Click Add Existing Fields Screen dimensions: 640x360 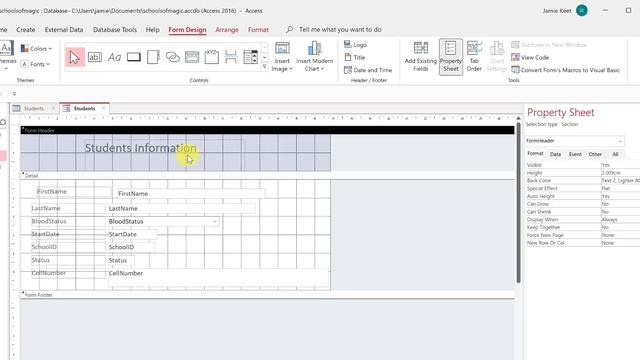[x=420, y=57]
